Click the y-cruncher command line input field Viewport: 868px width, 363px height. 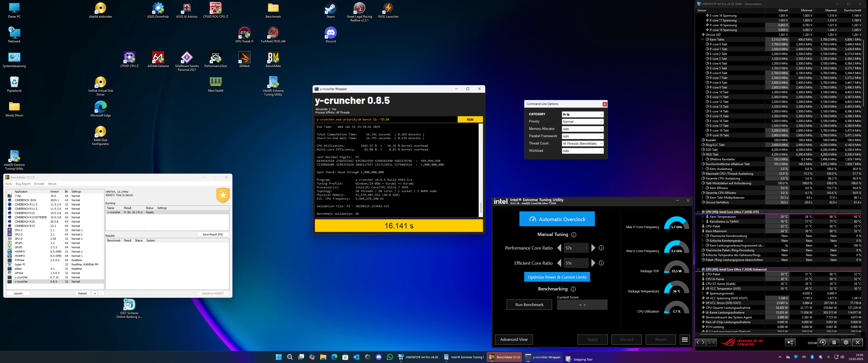[386, 119]
